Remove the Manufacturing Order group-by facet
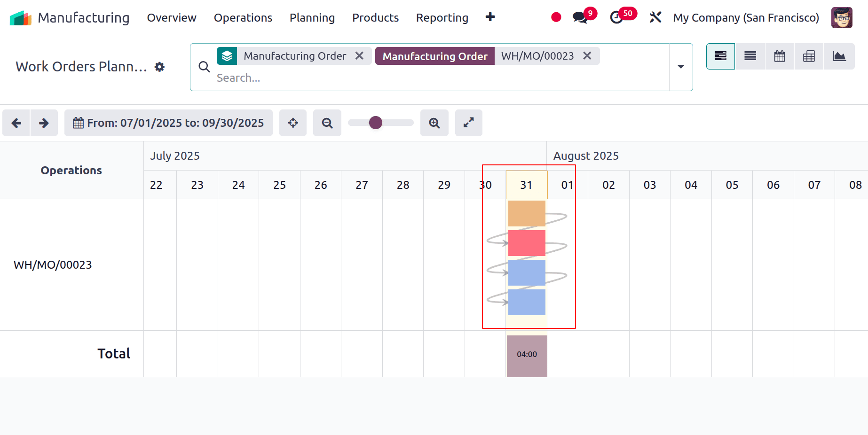 point(359,56)
